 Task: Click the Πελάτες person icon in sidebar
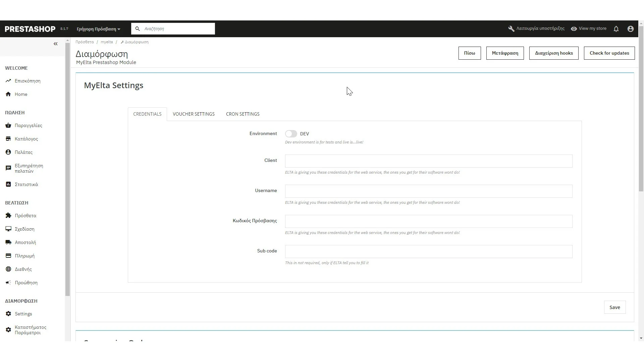point(8,153)
